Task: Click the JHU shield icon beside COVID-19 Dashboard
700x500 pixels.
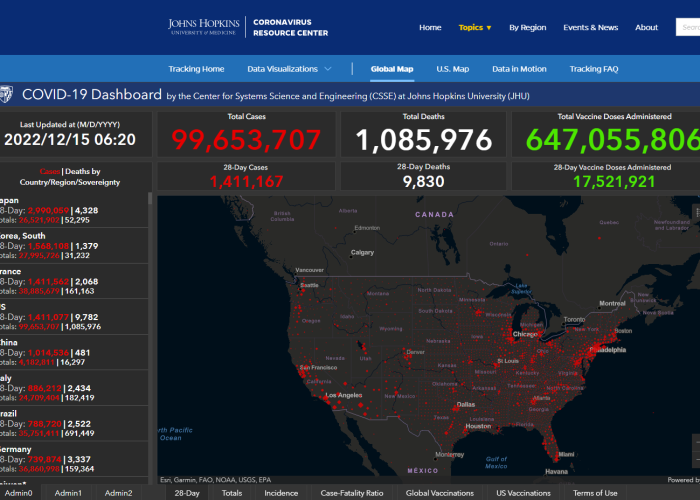Action: click(8, 95)
